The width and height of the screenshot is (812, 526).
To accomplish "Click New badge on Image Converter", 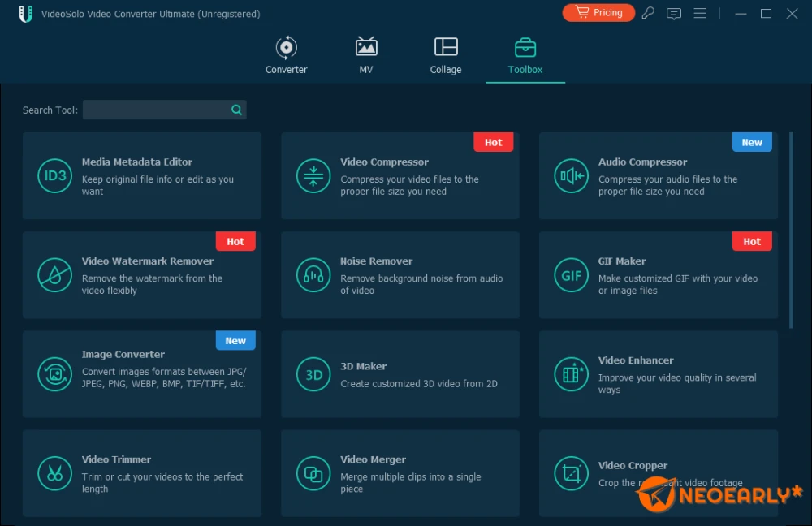I will click(x=235, y=341).
